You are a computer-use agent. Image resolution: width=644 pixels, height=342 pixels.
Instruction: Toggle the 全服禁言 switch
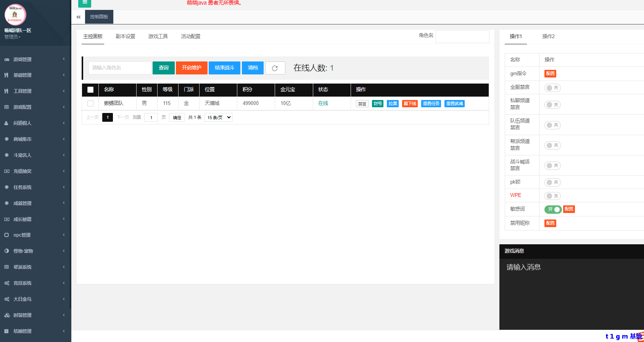pyautogui.click(x=552, y=88)
